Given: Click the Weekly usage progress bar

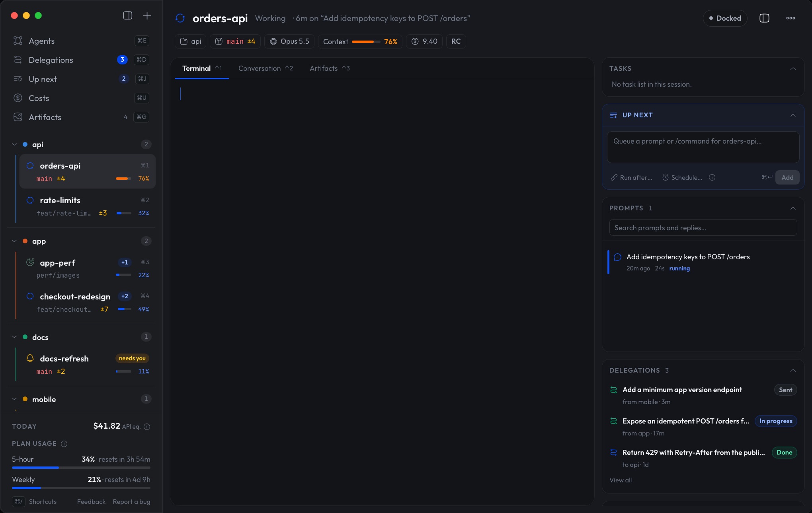Looking at the screenshot, I should click(x=81, y=488).
